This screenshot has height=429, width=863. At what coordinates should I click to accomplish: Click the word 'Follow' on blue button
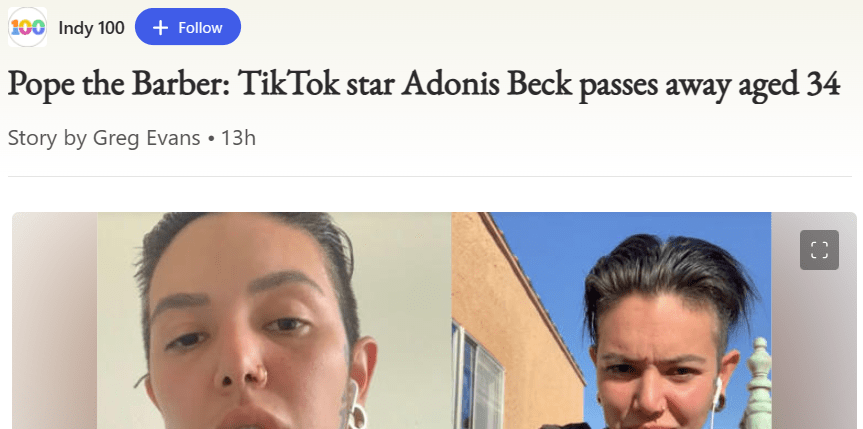point(200,28)
